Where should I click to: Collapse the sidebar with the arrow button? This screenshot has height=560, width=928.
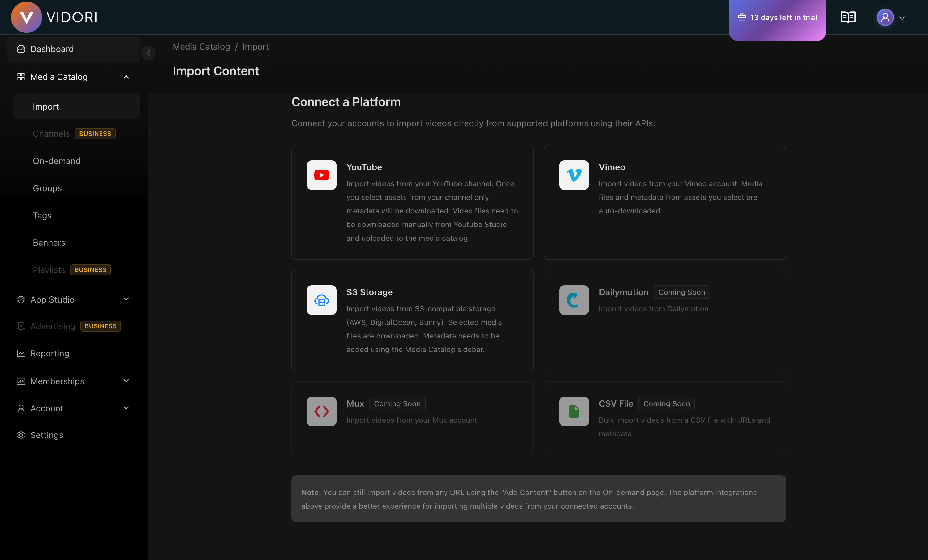148,53
